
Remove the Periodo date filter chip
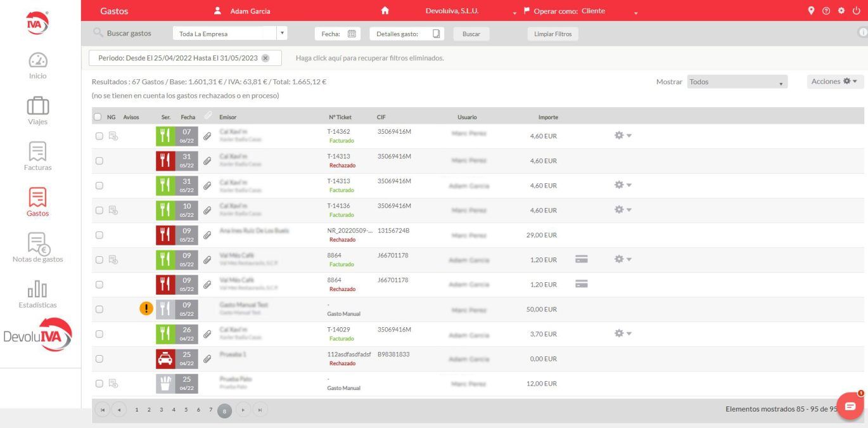pyautogui.click(x=265, y=58)
